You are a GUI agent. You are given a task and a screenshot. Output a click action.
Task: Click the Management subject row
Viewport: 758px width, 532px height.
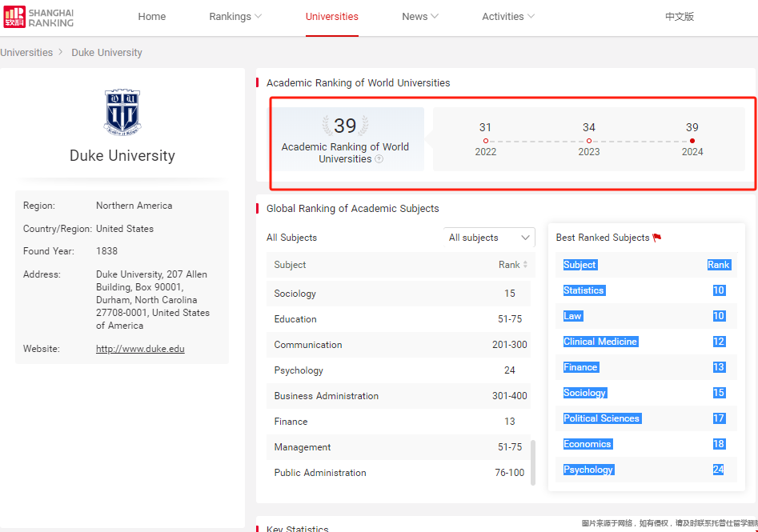[399, 447]
